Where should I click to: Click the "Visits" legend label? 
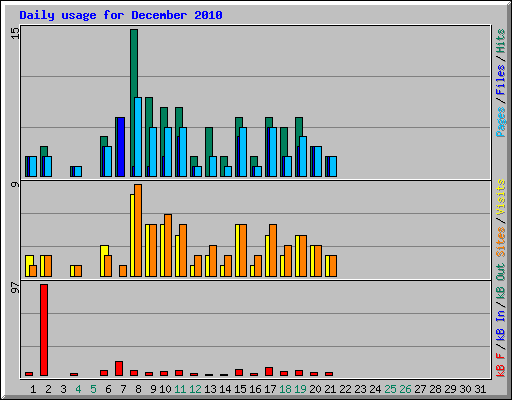pyautogui.click(x=500, y=197)
